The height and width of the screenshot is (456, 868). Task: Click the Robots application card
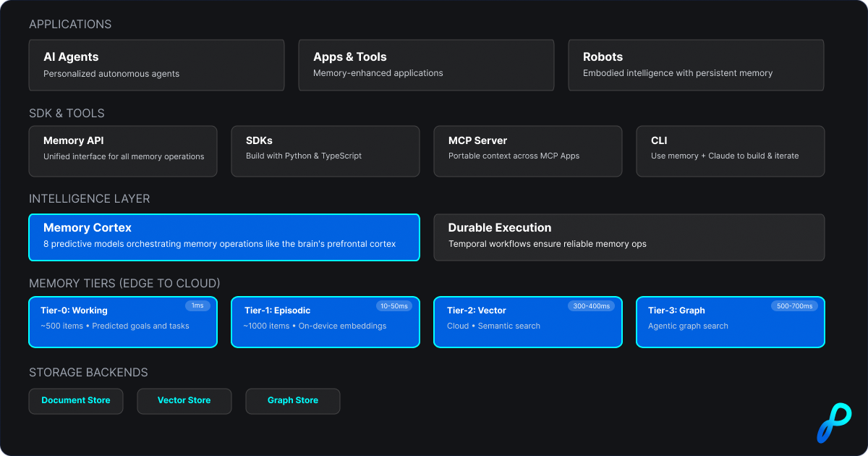[x=696, y=65]
